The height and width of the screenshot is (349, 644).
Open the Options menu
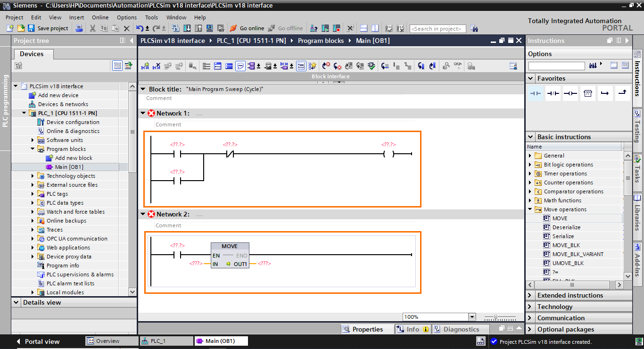127,17
